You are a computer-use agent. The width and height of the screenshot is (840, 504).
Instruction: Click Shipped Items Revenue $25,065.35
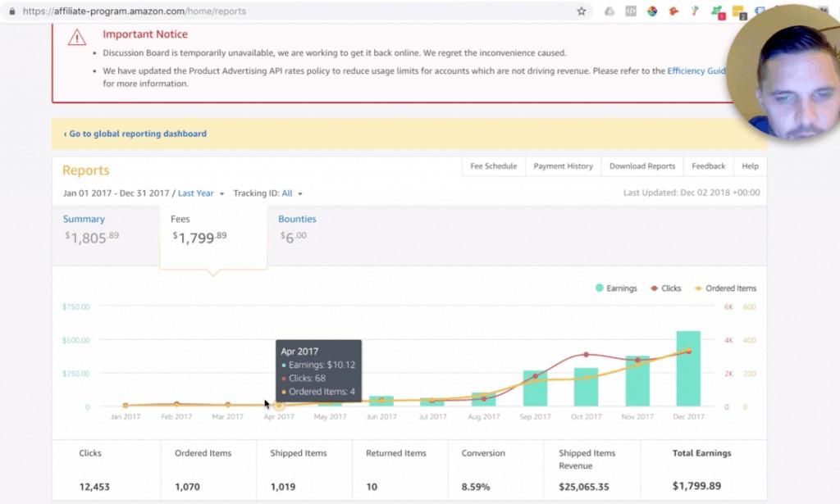click(x=584, y=487)
